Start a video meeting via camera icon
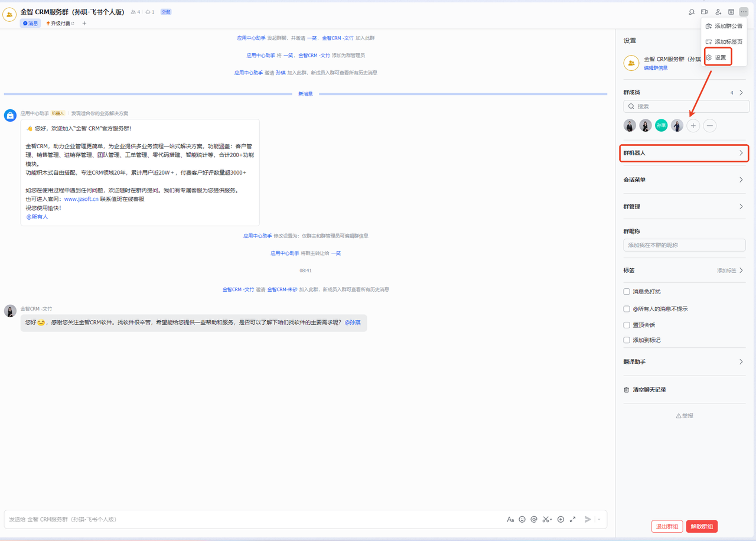Viewport: 756px width, 541px height. [705, 12]
